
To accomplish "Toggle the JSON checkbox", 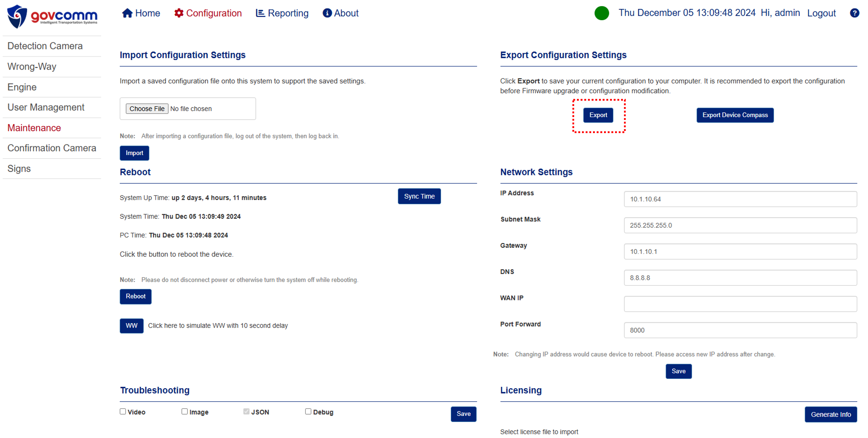I will 246,411.
